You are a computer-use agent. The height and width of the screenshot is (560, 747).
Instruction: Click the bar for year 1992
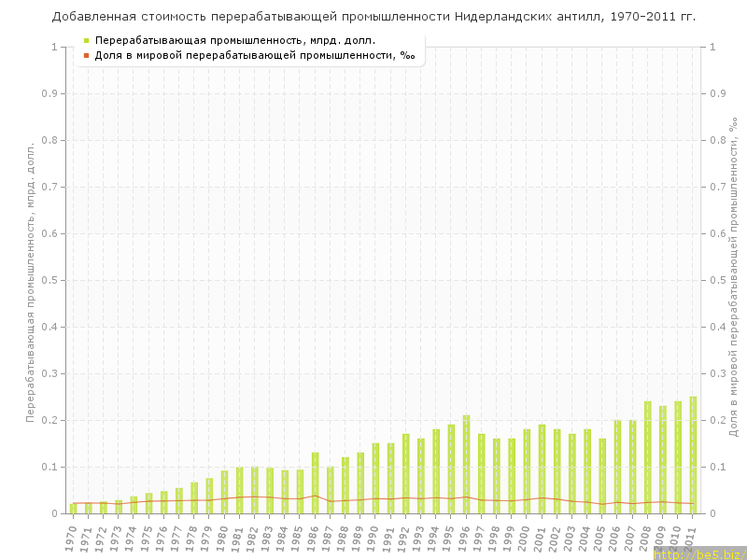pyautogui.click(x=405, y=474)
